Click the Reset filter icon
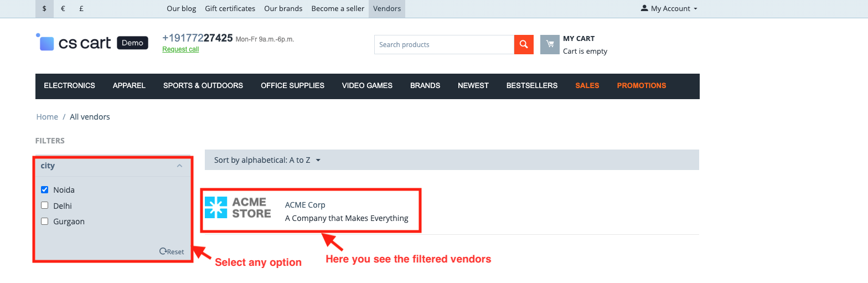Image resolution: width=868 pixels, height=283 pixels. coord(163,251)
